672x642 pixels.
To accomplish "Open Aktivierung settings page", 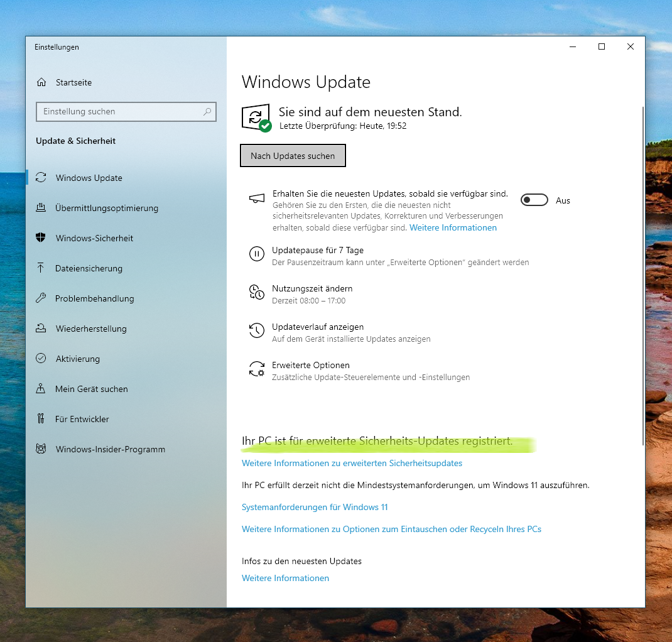I will 126,359.
